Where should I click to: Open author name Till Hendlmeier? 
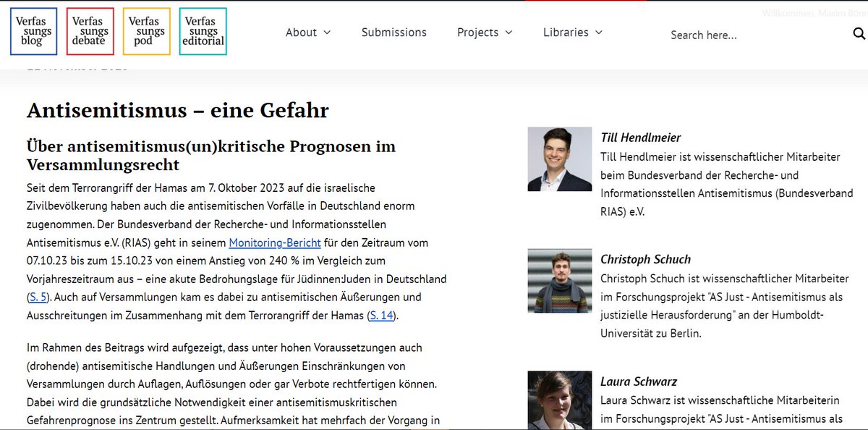click(x=641, y=138)
